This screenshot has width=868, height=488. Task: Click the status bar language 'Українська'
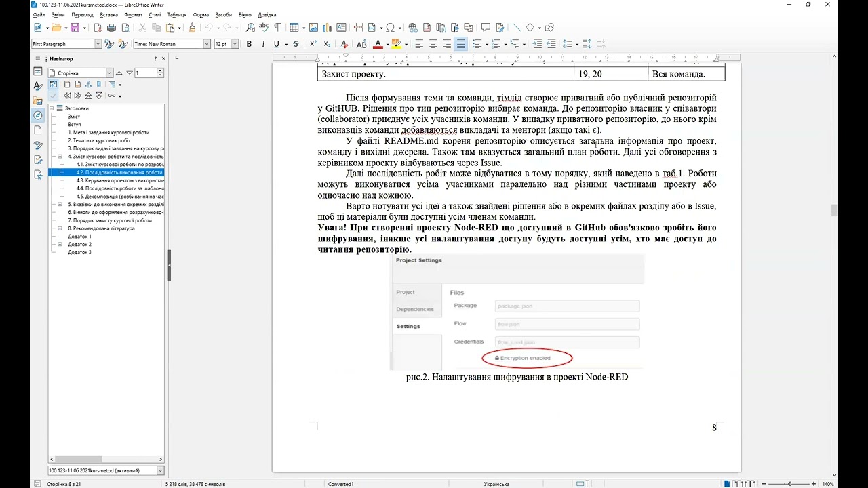click(496, 484)
